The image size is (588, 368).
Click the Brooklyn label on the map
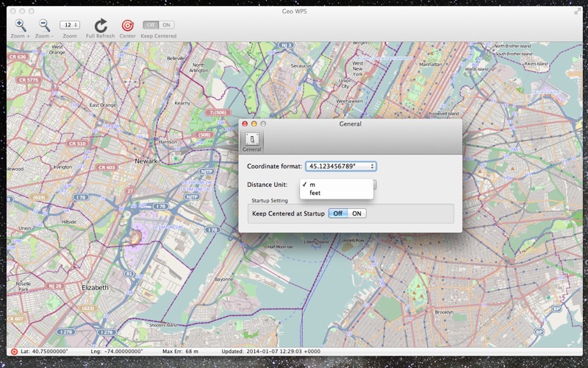444,312
